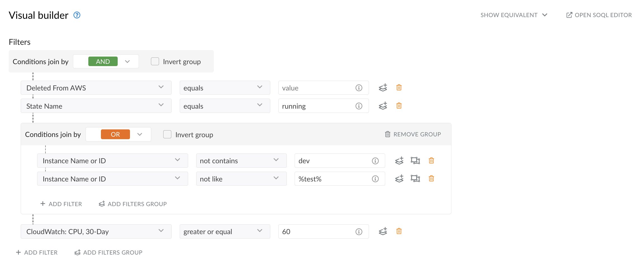Open the SOQL editor
644x261 pixels.
click(x=599, y=15)
